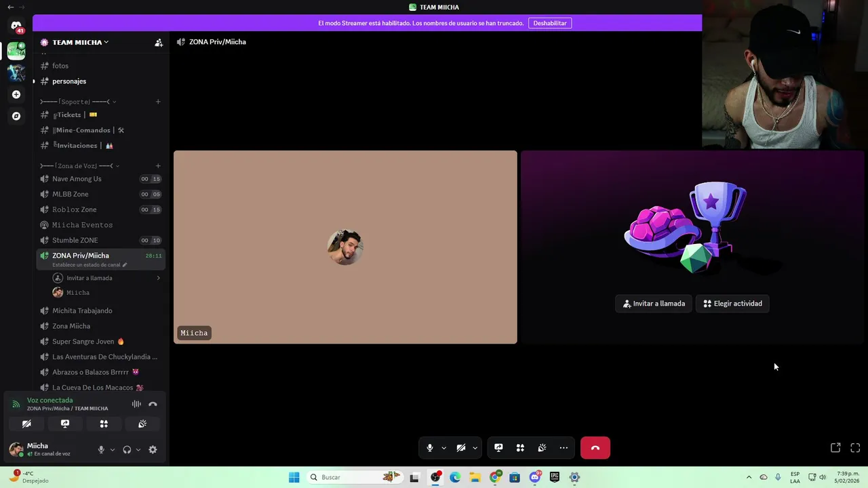Toggle camera in voice connected panel
Screen dimensions: 868x488
tap(26, 424)
